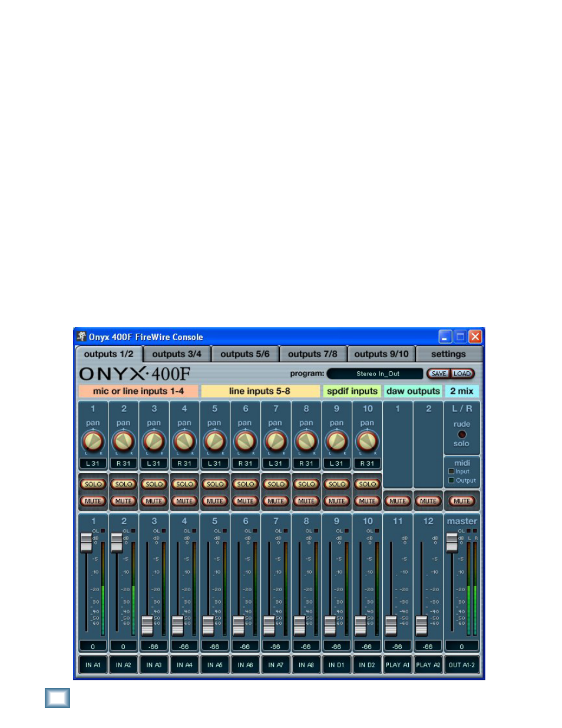Viewport: 562px width, 728px height.
Task: Open the outputs 3/4 tab
Action: (x=177, y=354)
